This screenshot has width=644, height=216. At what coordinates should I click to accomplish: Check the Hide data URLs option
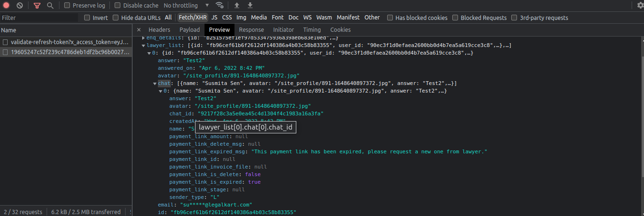tap(116, 18)
